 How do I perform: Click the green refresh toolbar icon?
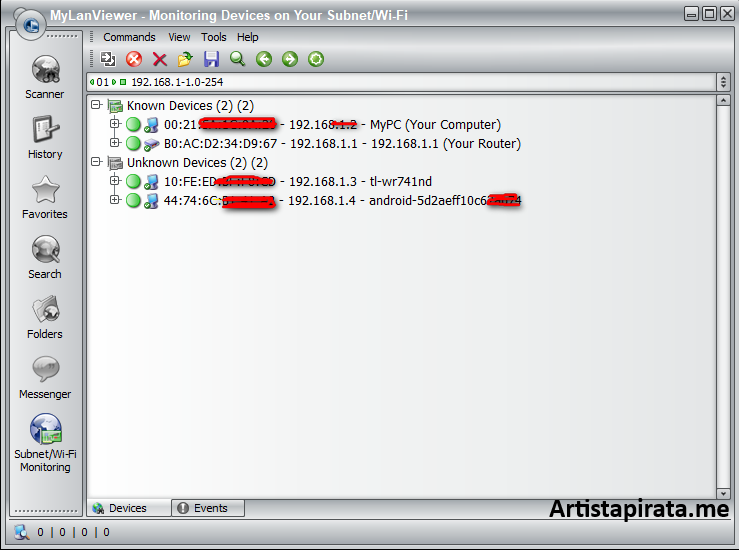click(316, 60)
